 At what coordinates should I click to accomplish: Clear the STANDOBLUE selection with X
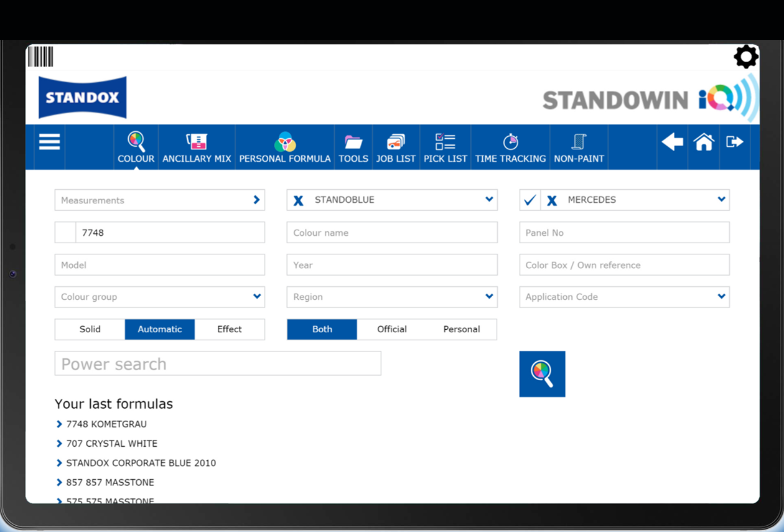coord(299,200)
